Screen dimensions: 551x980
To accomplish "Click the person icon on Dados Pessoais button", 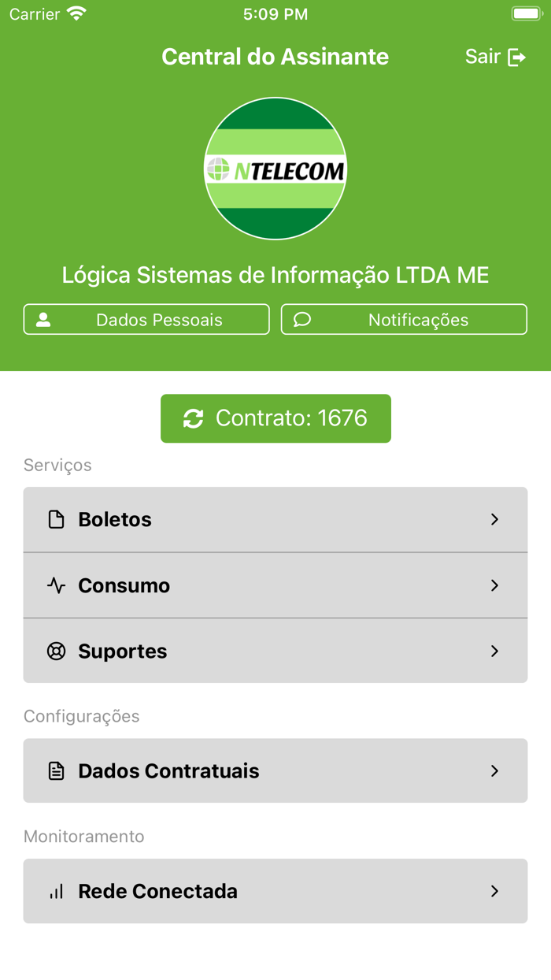I will [45, 319].
